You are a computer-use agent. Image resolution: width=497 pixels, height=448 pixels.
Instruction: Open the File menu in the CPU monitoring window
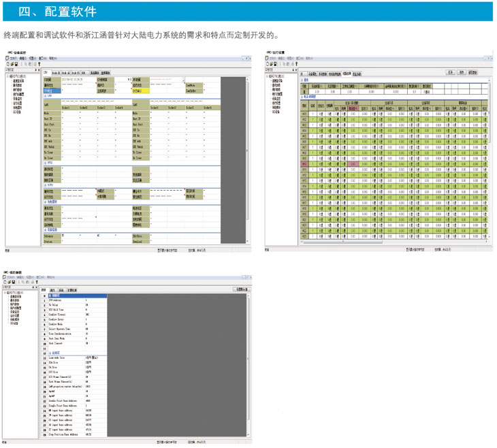tap(14, 59)
